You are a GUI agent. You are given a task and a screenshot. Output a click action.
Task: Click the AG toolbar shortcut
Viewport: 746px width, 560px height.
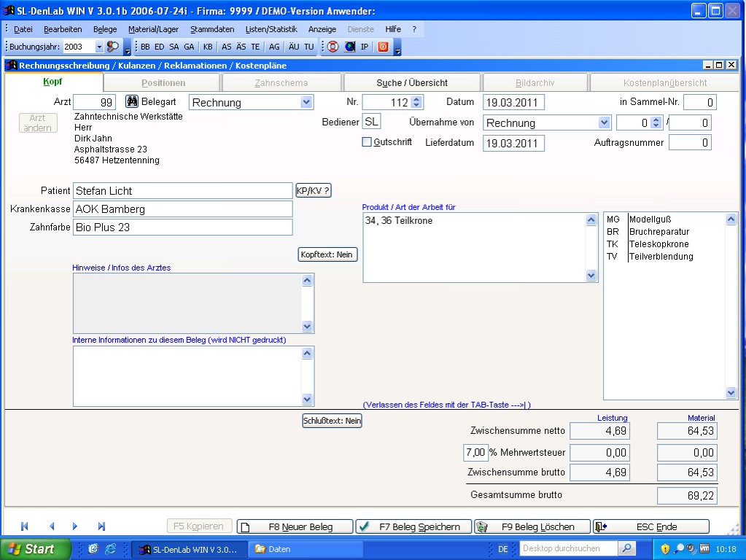point(274,47)
